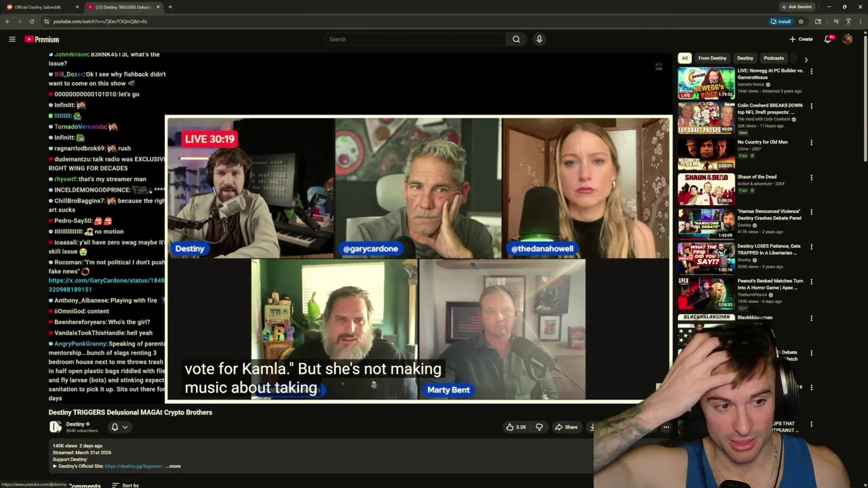Screen dimensions: 868x488
Task: Open Sort by comments menu
Action: coord(125,485)
